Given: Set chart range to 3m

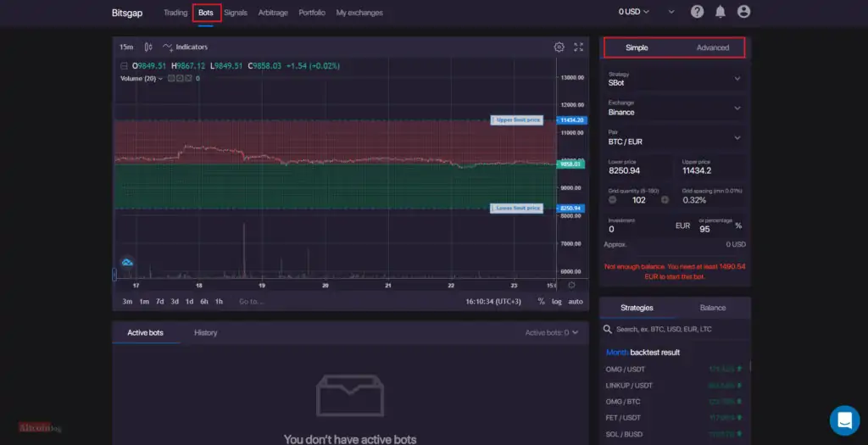Looking at the screenshot, I should [x=127, y=302].
